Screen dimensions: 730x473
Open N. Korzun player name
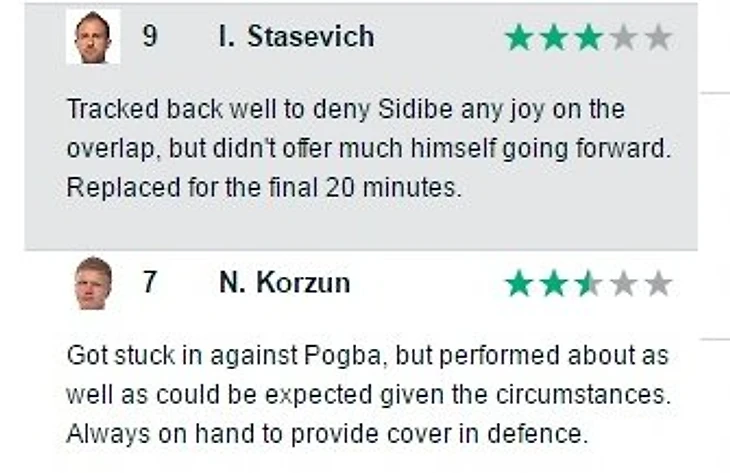tap(284, 282)
